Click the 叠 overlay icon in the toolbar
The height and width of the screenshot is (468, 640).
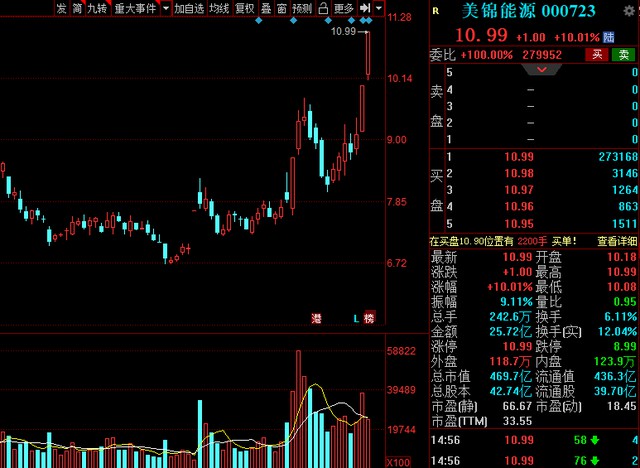264,8
